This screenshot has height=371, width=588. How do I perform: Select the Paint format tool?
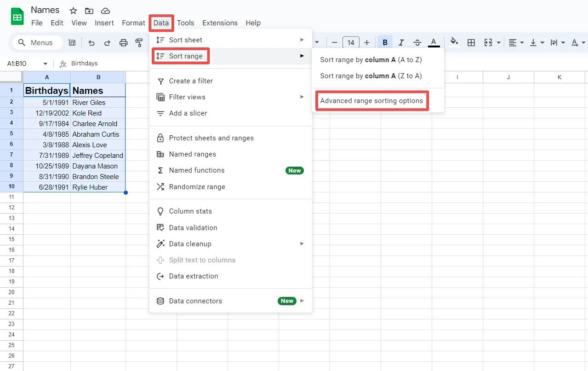pos(139,42)
